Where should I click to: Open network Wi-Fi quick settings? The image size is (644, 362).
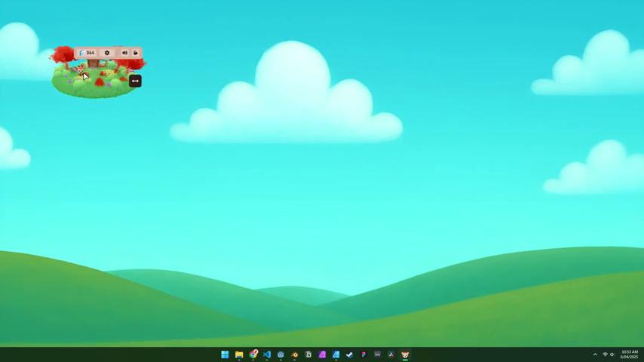point(605,354)
